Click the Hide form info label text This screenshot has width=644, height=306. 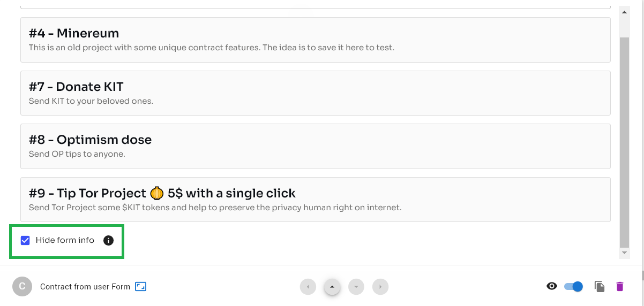[x=65, y=240]
